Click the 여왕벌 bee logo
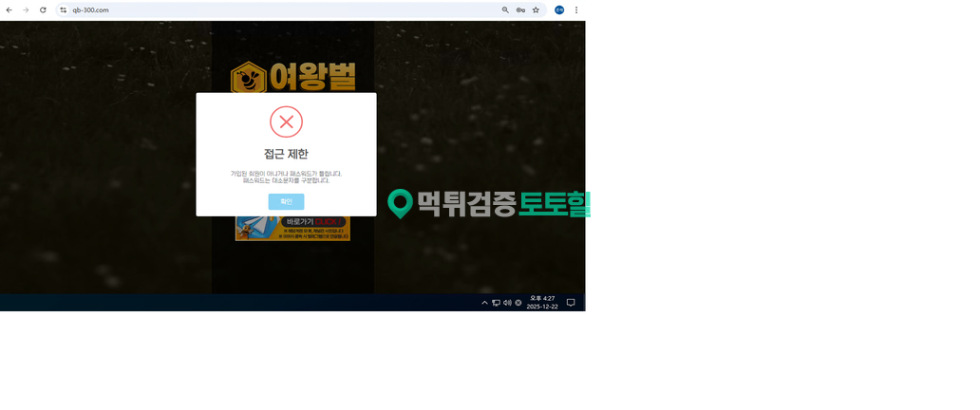Screen dimensions: 980x410 click(x=292, y=77)
